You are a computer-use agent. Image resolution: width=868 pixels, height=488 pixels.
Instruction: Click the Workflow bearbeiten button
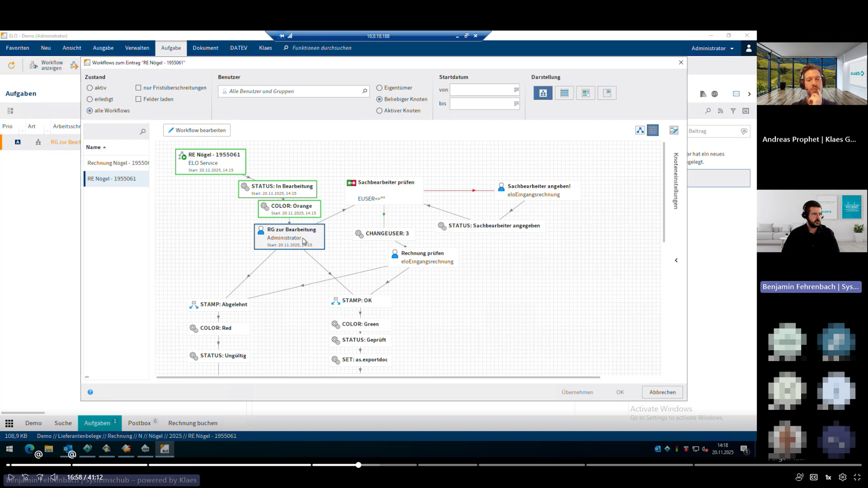point(197,130)
